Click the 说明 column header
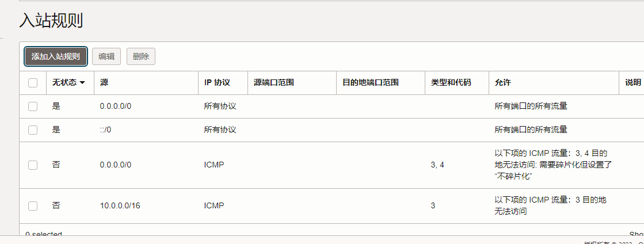Screen dimensions: 644x244 tap(633, 83)
